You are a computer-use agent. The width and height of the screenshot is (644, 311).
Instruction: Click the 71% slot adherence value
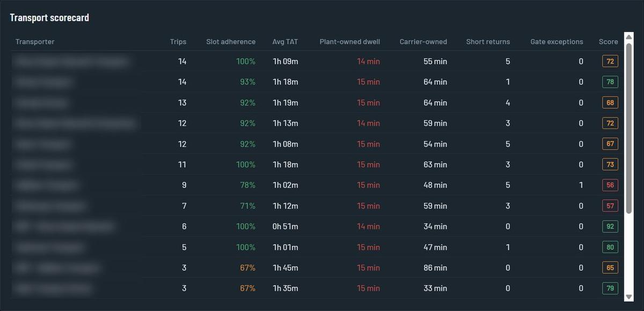[x=247, y=206]
